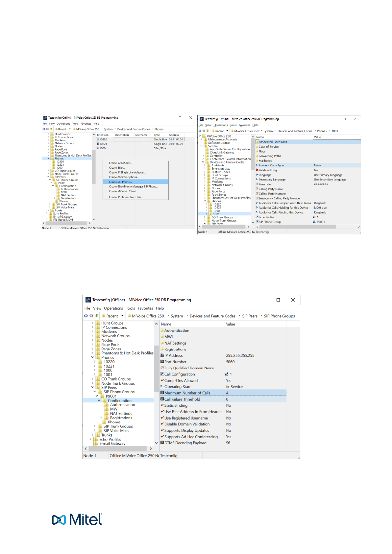Select the 255.255.255.255 IP Address value
This screenshot has width=392, height=554.
point(240,355)
